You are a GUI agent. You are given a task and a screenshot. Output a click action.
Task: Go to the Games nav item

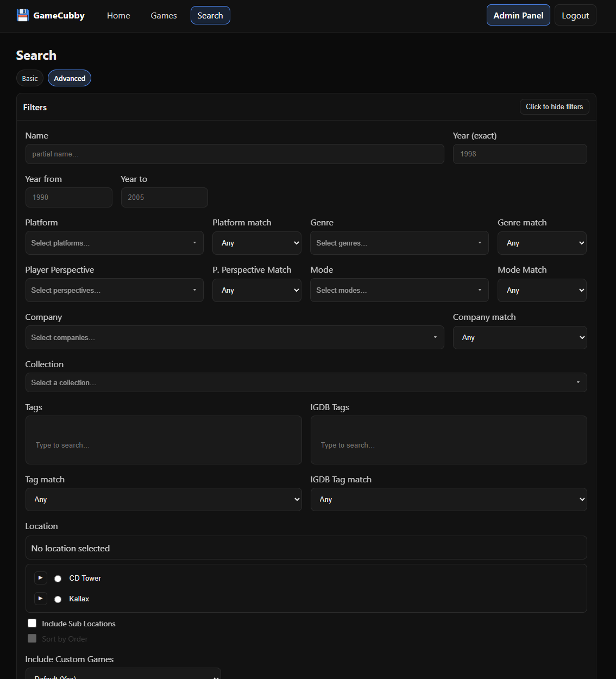(x=164, y=15)
